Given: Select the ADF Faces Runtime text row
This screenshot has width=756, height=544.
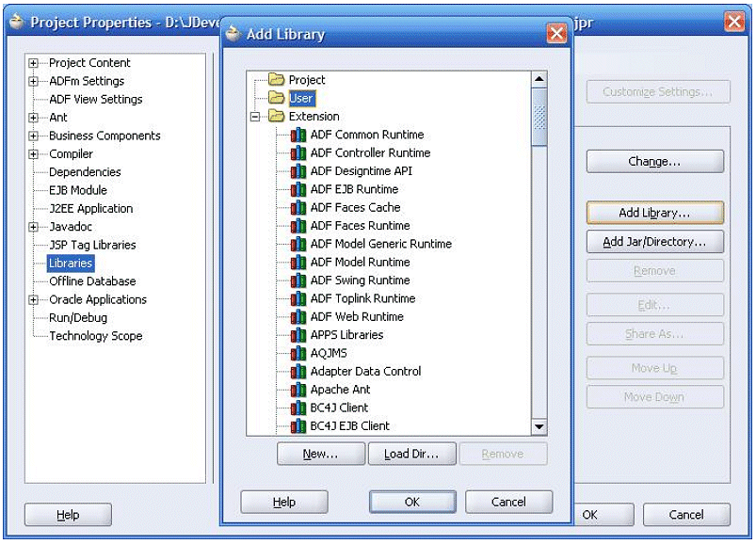Looking at the screenshot, I should pyautogui.click(x=361, y=226).
